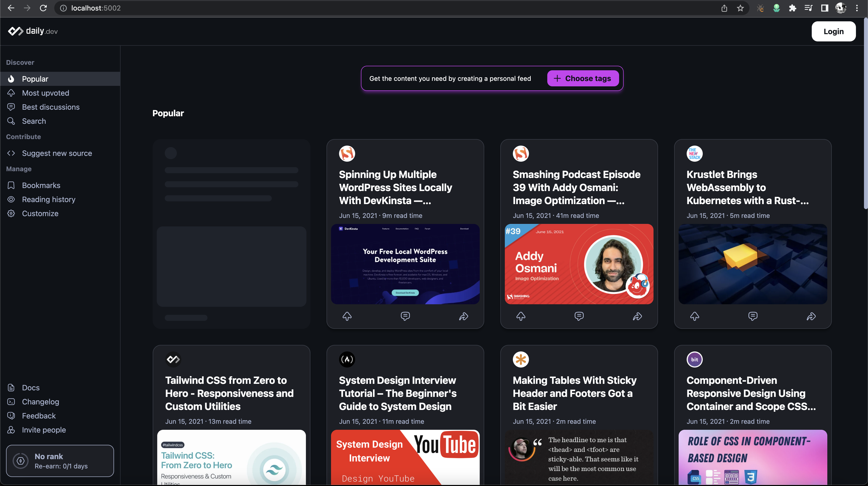Click the daily.dev logo in header
This screenshot has width=868, height=486.
(33, 31)
